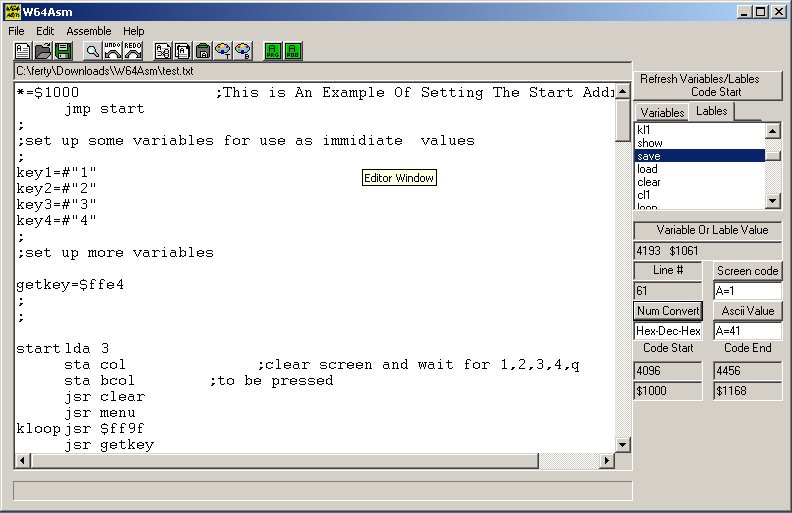
Task: Click editor horizontal scroll right arrow
Action: tap(607, 460)
